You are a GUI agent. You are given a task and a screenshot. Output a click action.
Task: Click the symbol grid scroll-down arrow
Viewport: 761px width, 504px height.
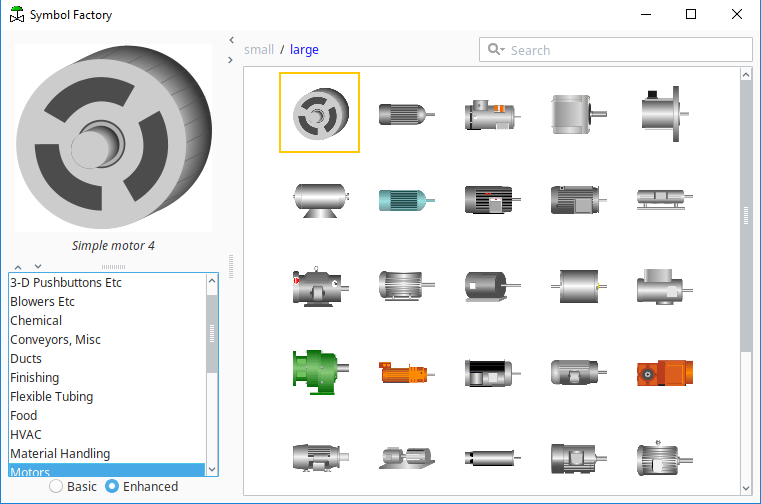click(x=746, y=488)
